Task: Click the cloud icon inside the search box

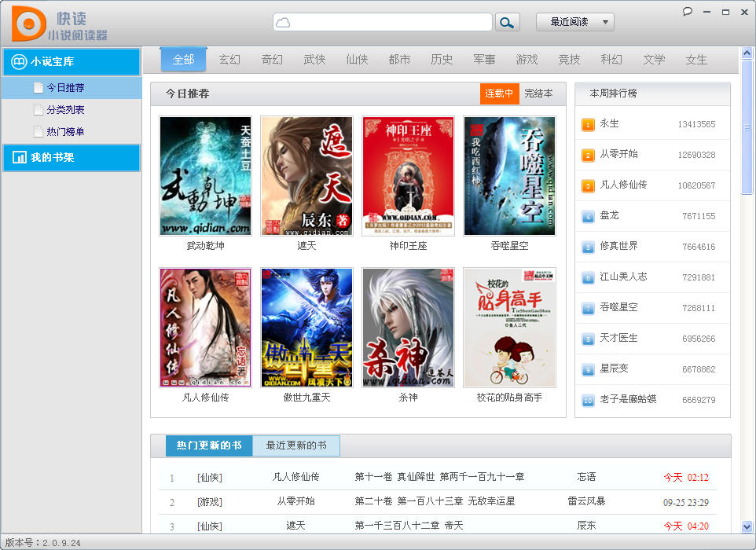Action: click(284, 21)
